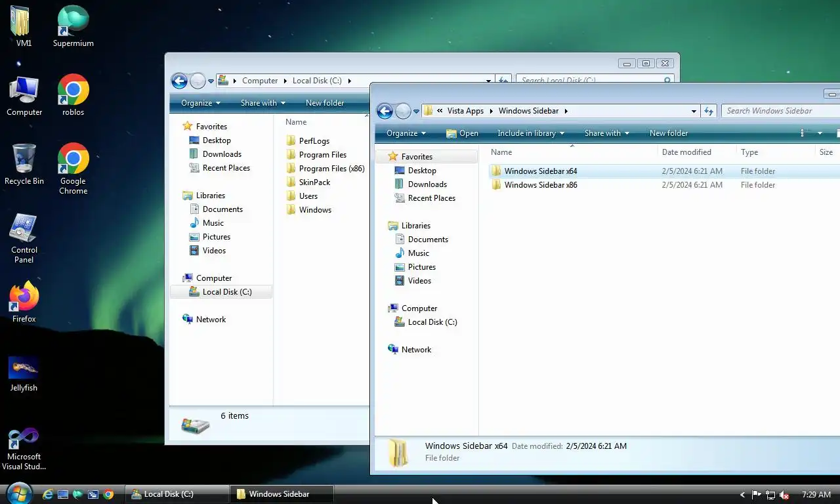840x504 pixels.
Task: Click New folder in Windows Sidebar window
Action: point(669,133)
